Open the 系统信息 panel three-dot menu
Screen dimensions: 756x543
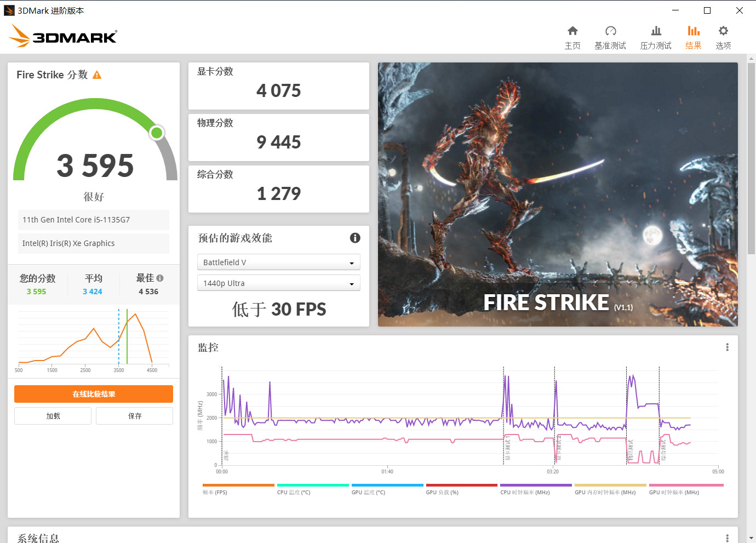727,538
